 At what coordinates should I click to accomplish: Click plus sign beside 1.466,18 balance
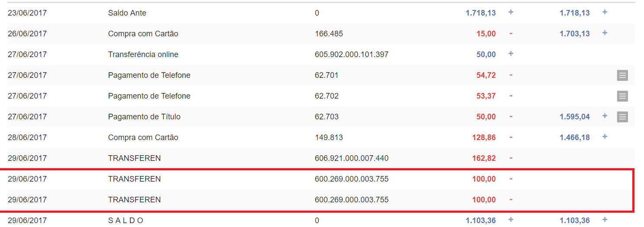pyautogui.click(x=605, y=137)
